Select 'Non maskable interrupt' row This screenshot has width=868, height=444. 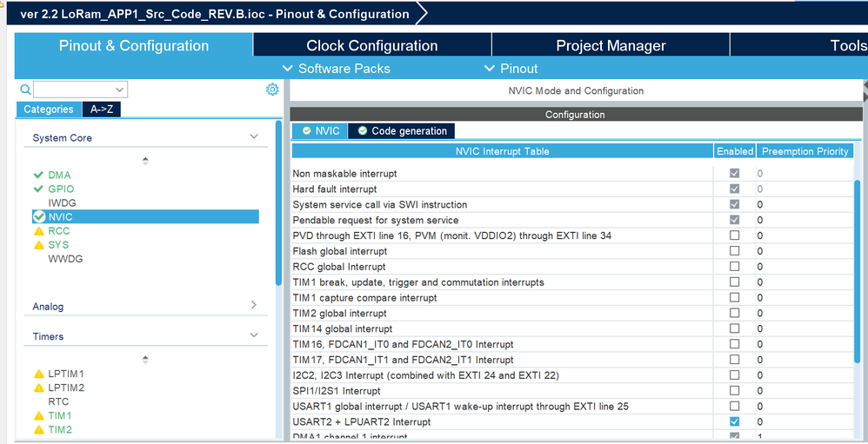(x=502, y=173)
